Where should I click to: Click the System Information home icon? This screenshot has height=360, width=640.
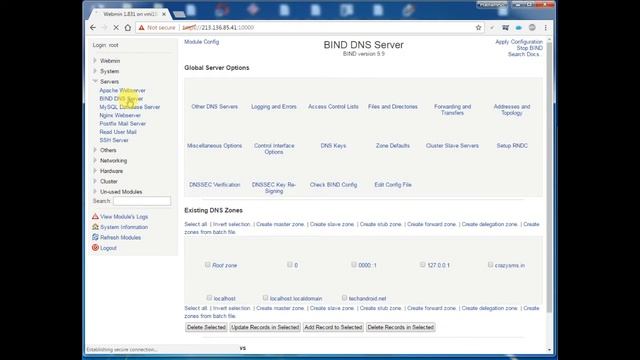(95, 227)
